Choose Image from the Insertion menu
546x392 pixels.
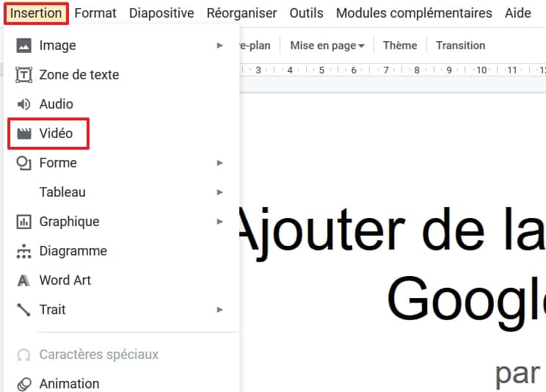[122, 46]
